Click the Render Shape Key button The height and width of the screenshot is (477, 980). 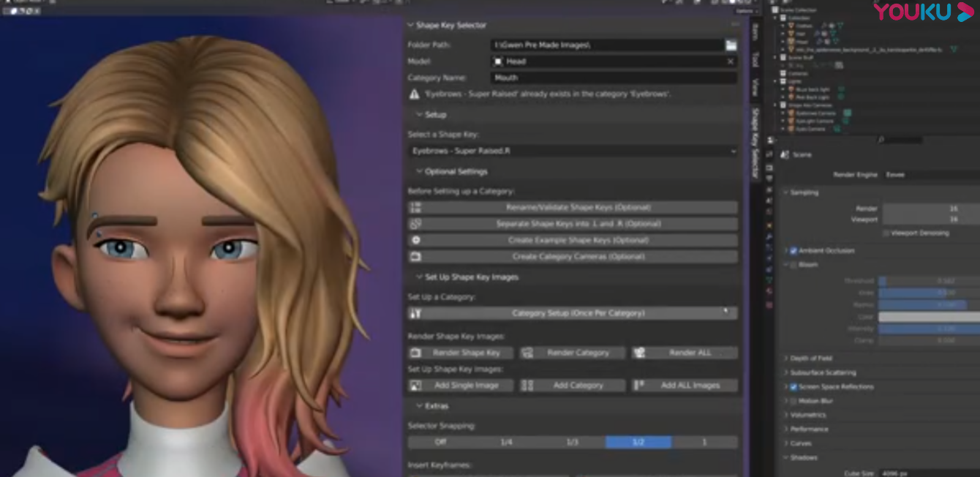point(461,353)
